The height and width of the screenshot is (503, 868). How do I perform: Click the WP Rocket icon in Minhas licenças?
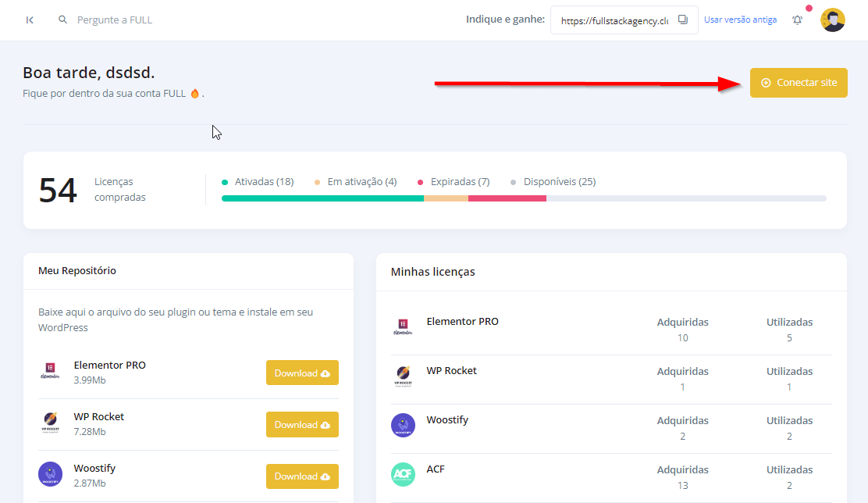tap(403, 376)
